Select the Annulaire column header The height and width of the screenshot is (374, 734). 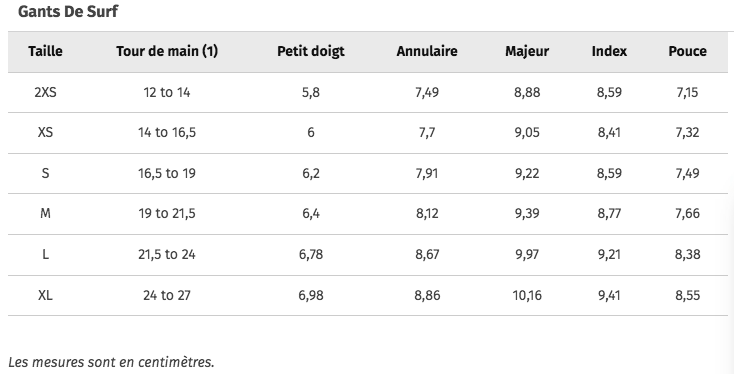427,51
